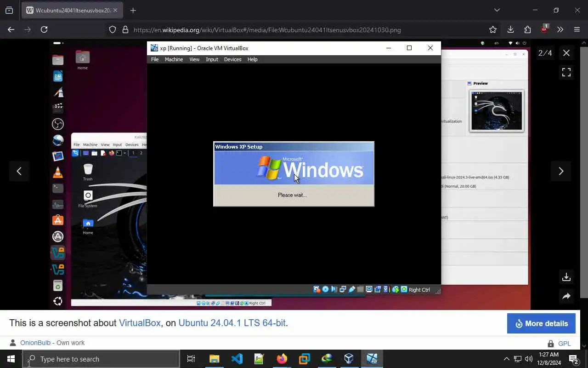Follow the VirtualBox link in caption
The width and height of the screenshot is (588, 368).
coord(140,323)
